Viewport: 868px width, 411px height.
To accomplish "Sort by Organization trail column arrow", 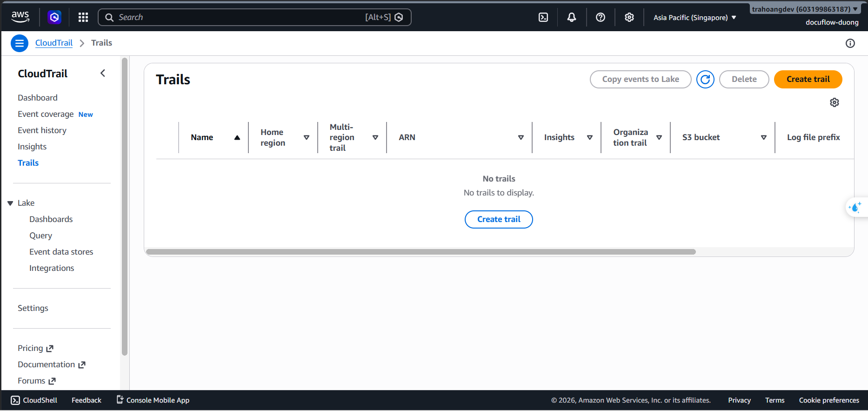I will click(659, 137).
